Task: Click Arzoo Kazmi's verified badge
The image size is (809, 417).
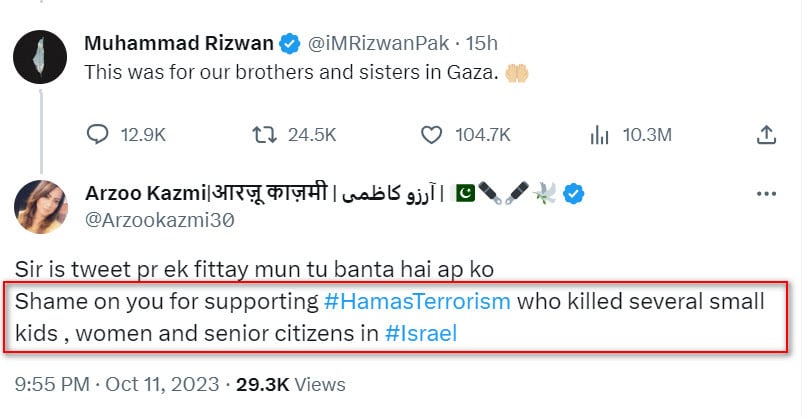Action: tap(573, 194)
